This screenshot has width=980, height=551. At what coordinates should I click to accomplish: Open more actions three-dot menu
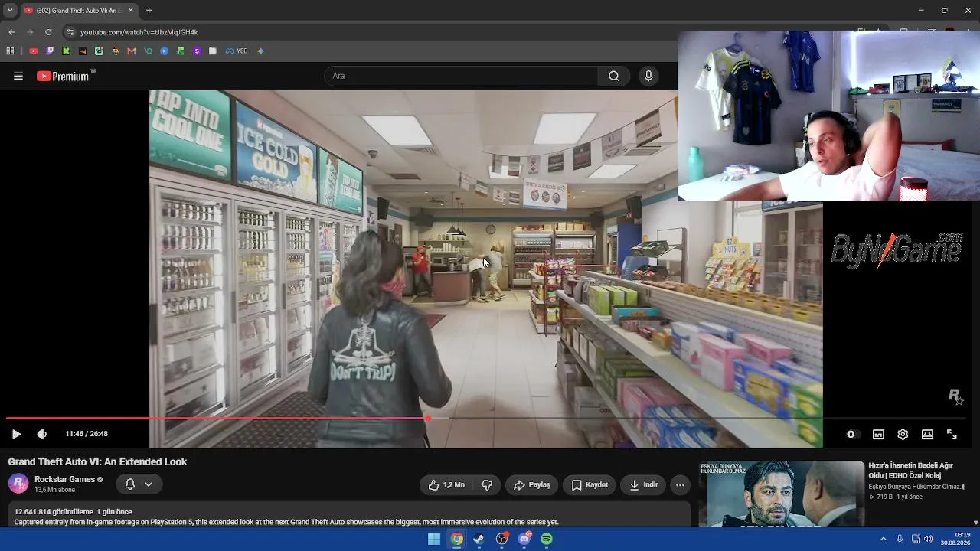[x=680, y=484]
